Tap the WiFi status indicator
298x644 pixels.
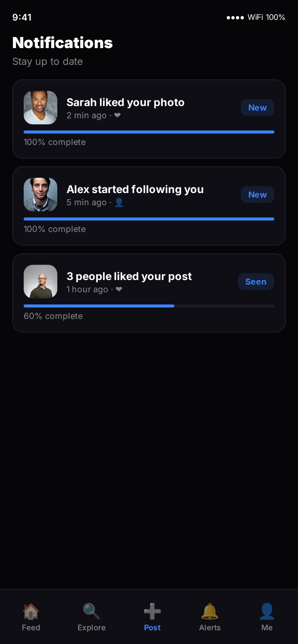[x=256, y=17]
